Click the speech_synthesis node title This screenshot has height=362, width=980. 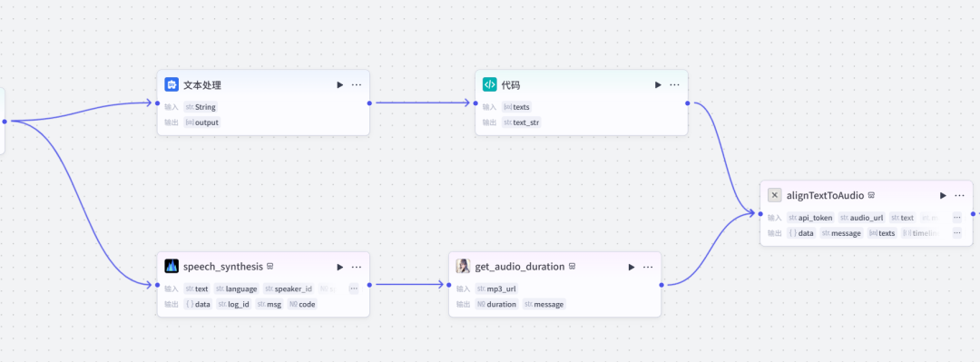[223, 267]
